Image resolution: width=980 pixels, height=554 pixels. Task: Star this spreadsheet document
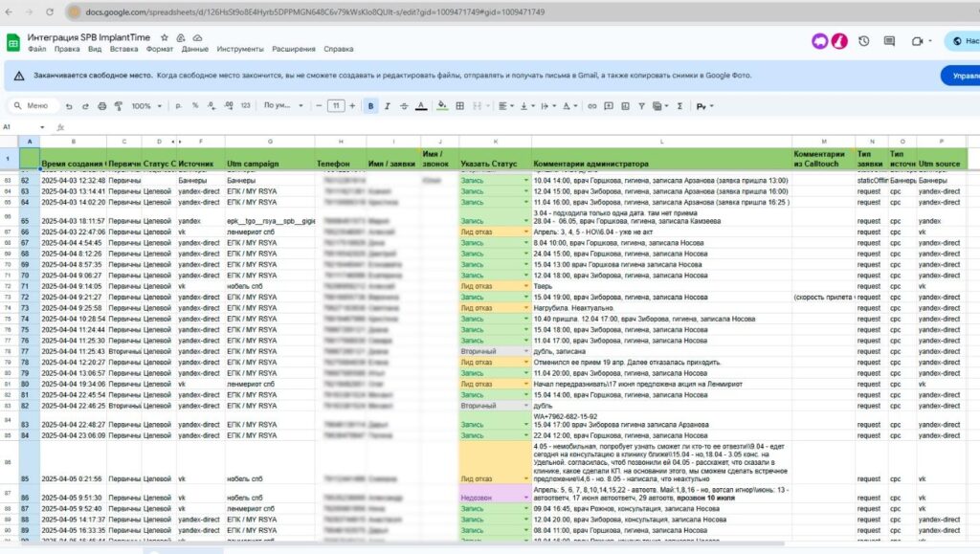click(165, 36)
